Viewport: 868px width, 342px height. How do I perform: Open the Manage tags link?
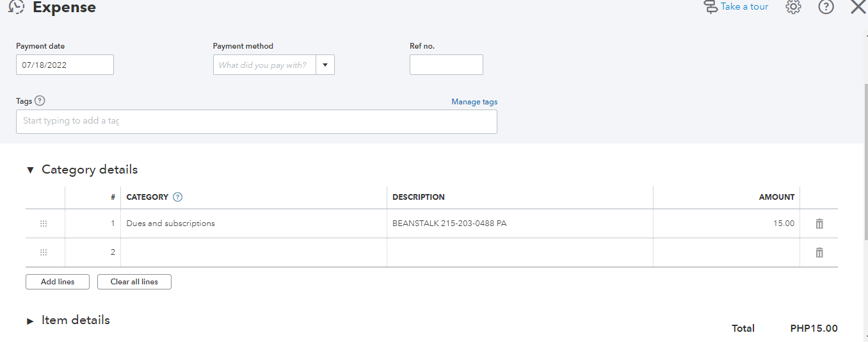click(474, 102)
